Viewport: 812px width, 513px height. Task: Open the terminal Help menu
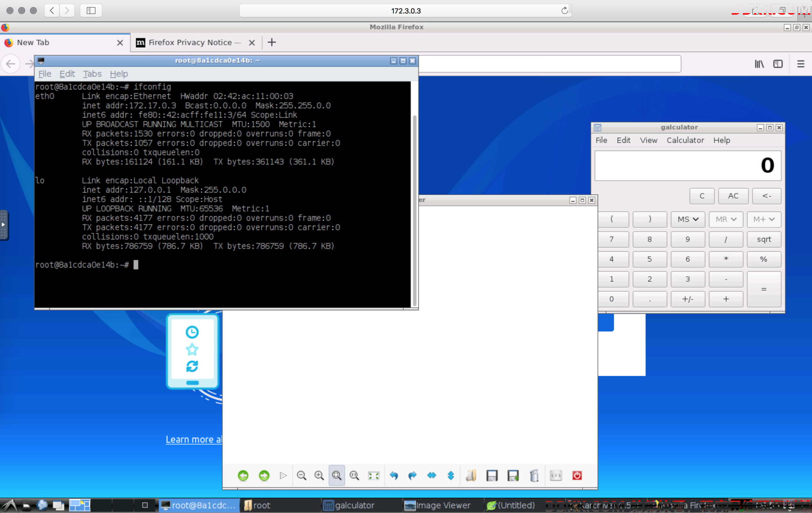tap(119, 74)
